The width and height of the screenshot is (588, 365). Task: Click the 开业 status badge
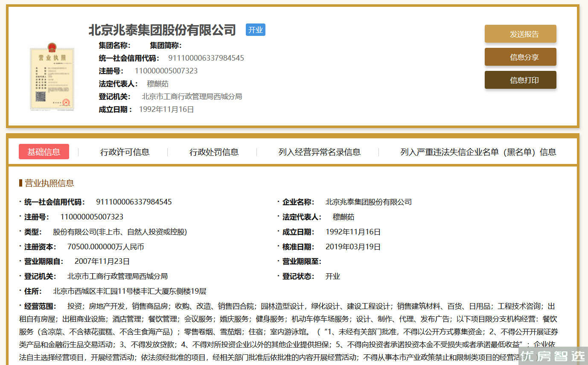[256, 29]
